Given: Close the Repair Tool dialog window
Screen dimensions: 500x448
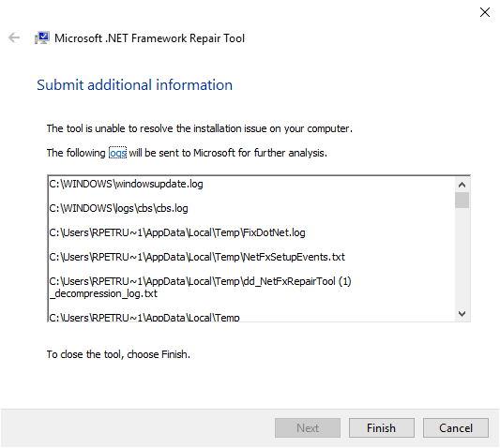Looking at the screenshot, I should pos(485,12).
